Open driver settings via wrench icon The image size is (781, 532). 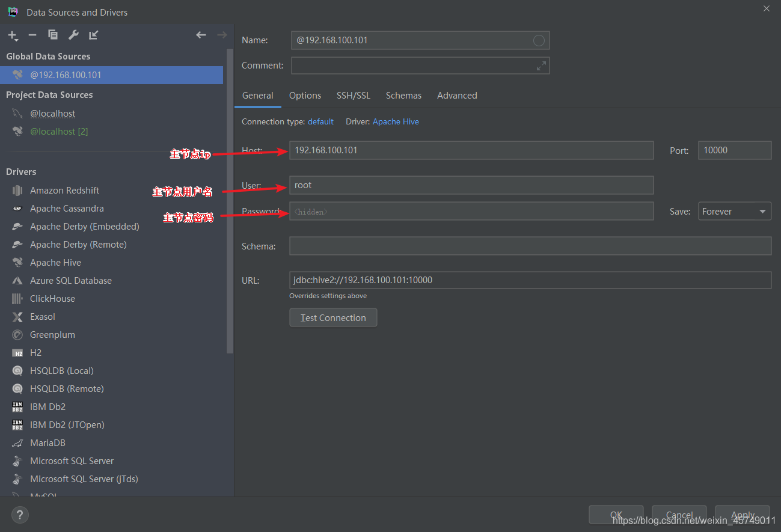[73, 35]
